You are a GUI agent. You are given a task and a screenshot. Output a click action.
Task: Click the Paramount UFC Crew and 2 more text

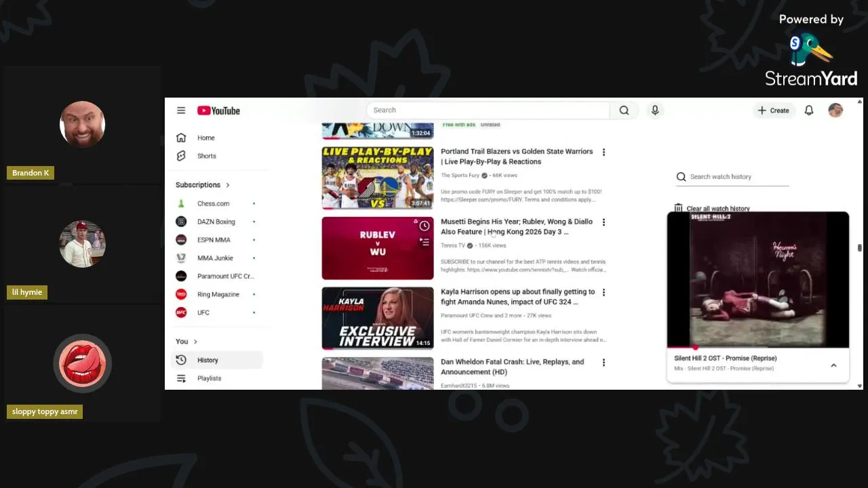[481, 316]
